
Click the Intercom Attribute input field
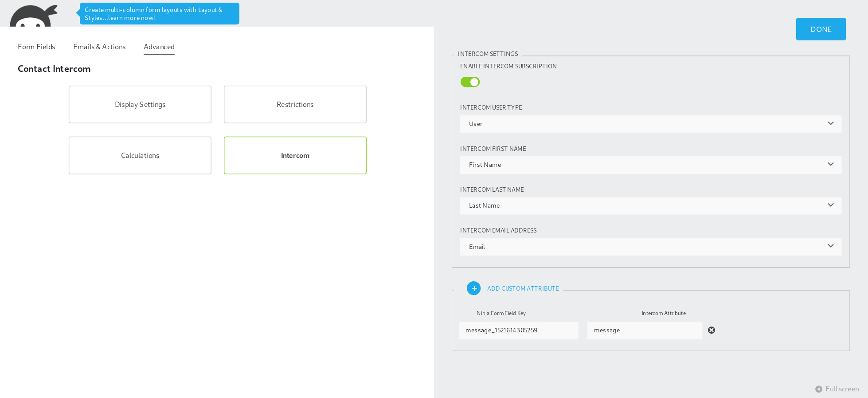click(645, 331)
